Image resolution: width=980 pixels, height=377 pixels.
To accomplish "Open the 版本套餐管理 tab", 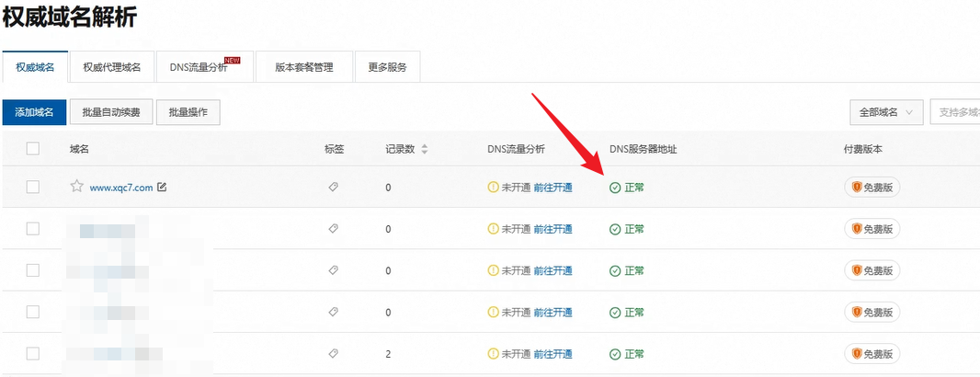I will click(x=303, y=67).
